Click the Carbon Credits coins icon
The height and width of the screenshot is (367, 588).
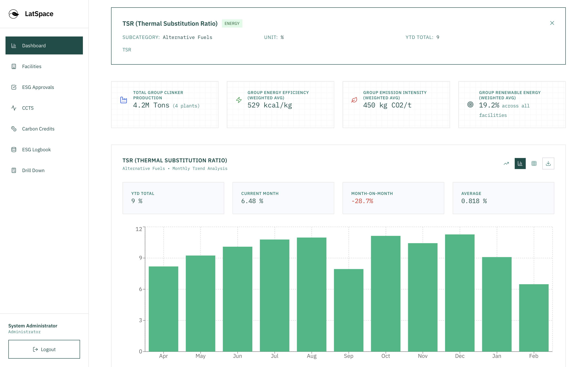click(x=14, y=129)
